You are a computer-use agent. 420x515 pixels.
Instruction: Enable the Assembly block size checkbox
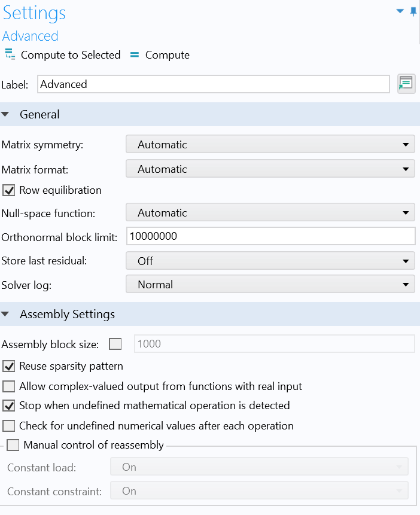tap(115, 344)
